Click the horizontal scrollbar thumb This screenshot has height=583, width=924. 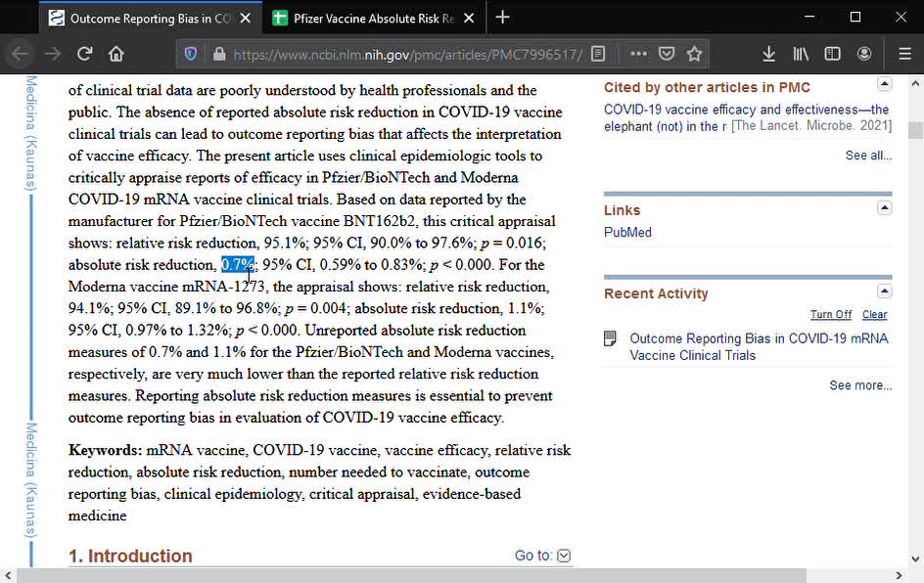tap(411, 575)
